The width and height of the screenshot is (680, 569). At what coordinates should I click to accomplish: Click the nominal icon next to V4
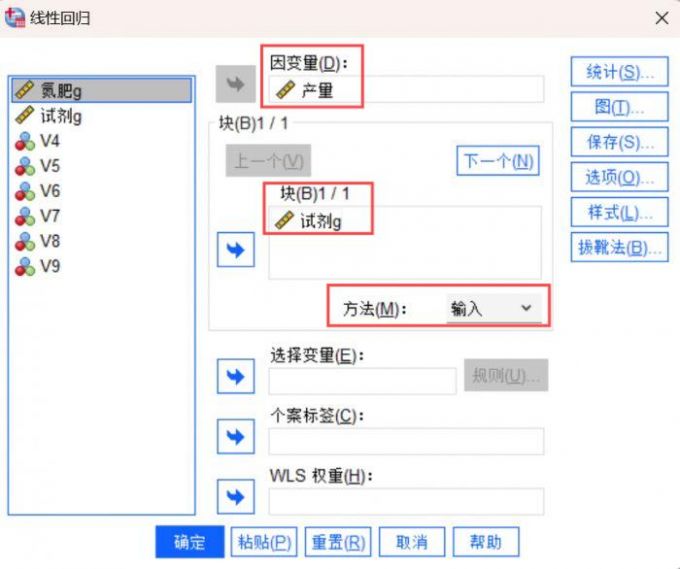pyautogui.click(x=25, y=141)
